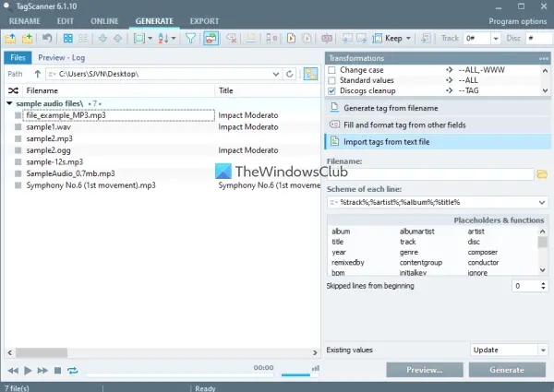Click the copy tag icon next to Track

tap(426, 38)
